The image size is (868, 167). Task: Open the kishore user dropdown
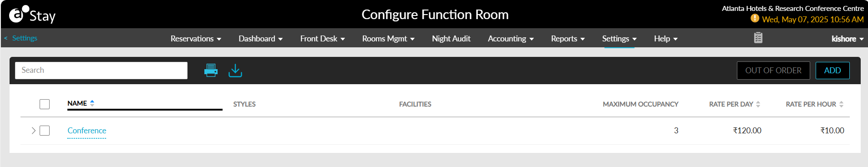(848, 39)
